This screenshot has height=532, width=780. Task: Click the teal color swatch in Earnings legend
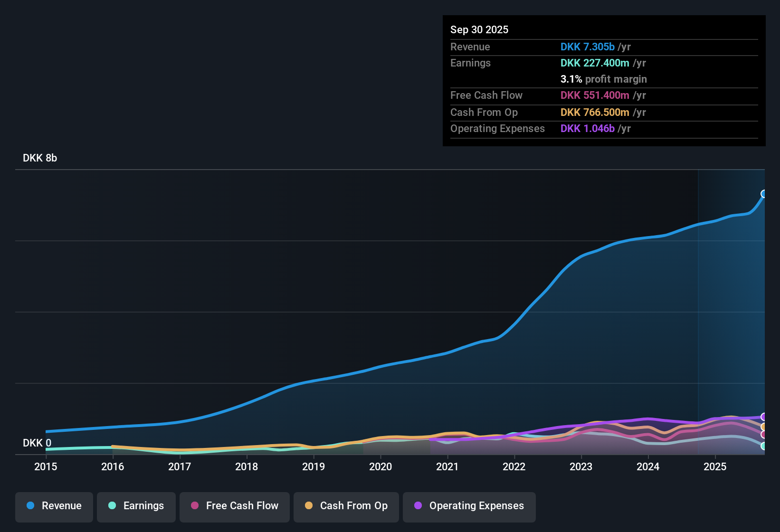112,506
